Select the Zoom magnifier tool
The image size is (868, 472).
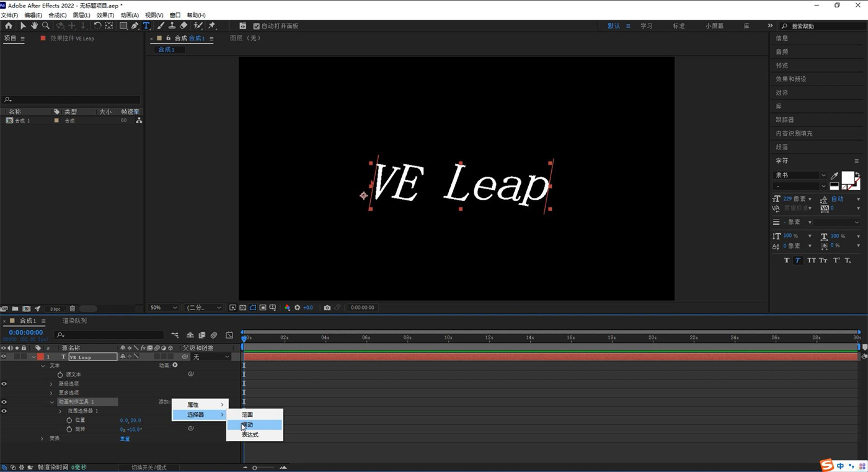click(46, 26)
